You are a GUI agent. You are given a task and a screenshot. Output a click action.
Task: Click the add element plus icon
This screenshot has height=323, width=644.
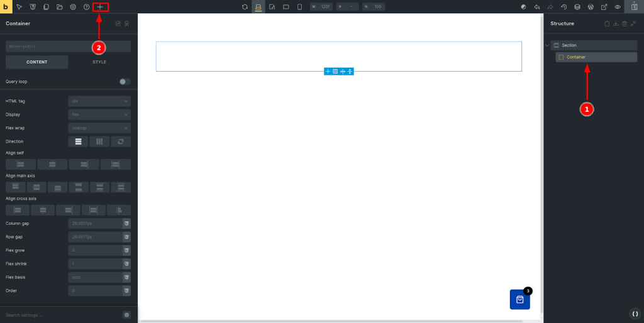point(100,7)
